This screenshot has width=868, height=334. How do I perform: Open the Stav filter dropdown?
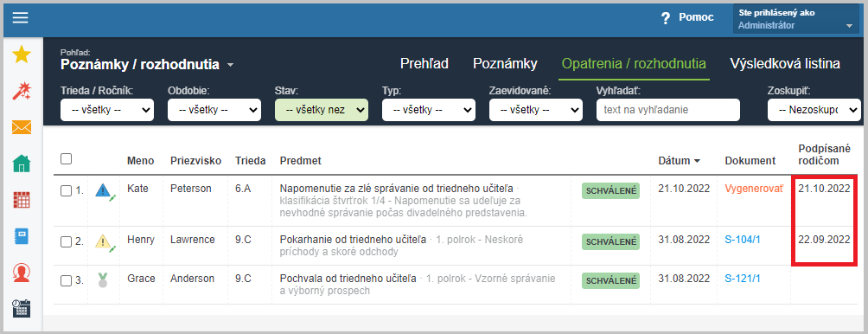click(x=322, y=110)
